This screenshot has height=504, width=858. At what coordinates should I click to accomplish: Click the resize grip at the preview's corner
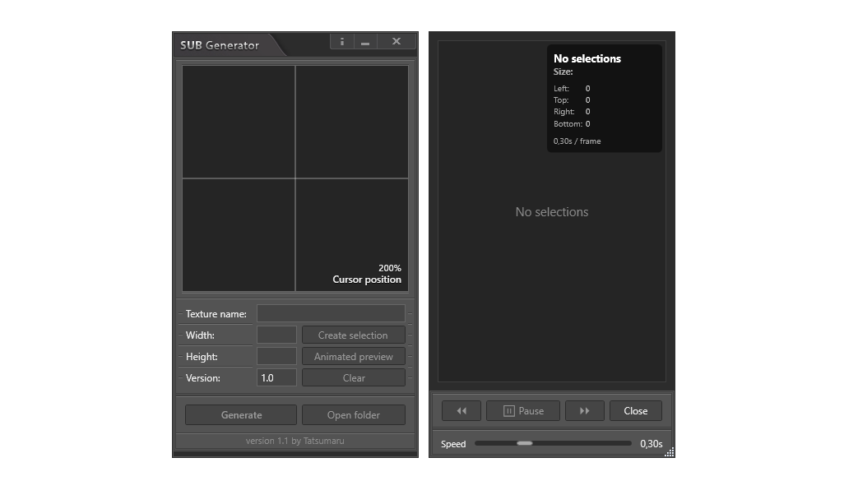point(670,452)
